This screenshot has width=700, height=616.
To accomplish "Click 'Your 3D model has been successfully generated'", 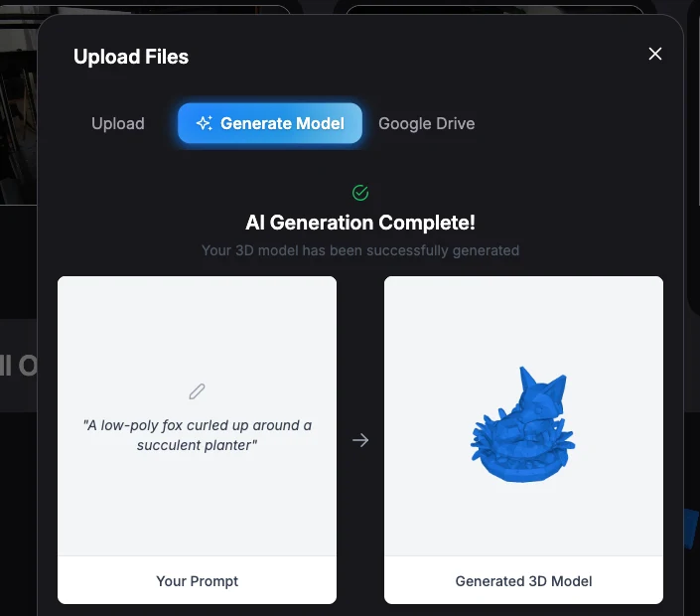I will (360, 250).
